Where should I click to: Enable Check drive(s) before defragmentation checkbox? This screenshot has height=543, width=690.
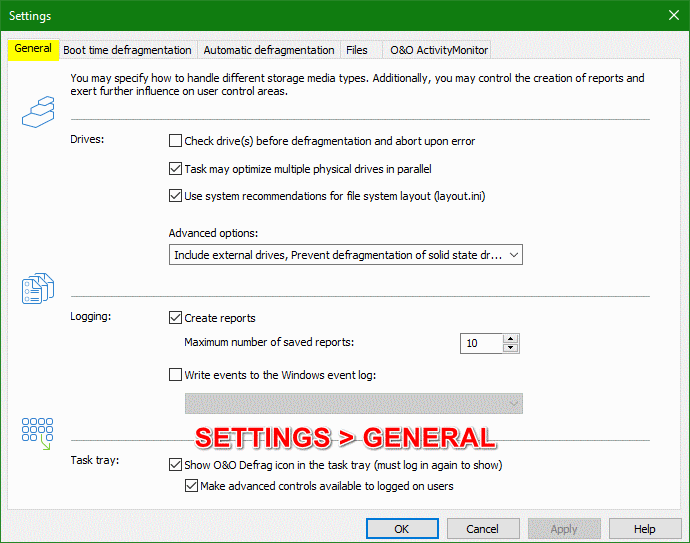175,141
